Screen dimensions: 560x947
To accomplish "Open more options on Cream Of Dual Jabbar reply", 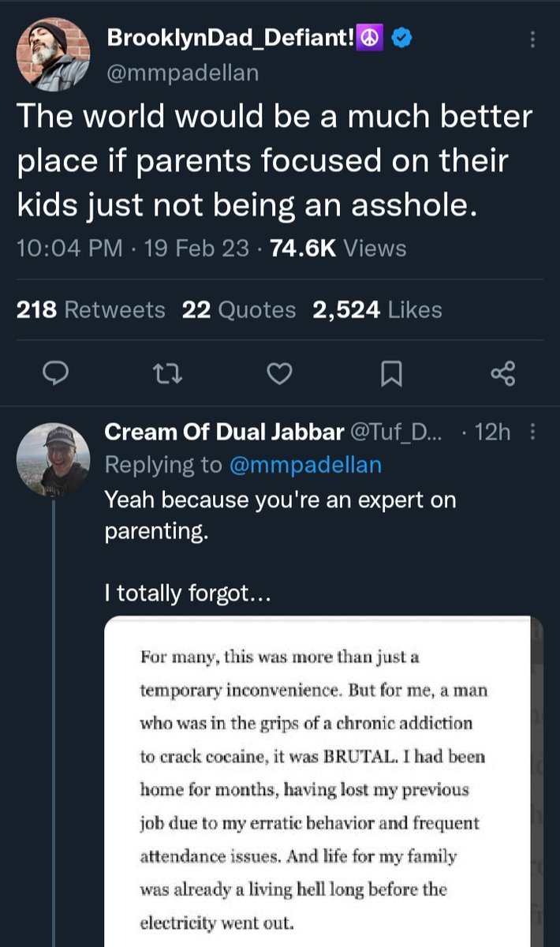I will [x=532, y=432].
